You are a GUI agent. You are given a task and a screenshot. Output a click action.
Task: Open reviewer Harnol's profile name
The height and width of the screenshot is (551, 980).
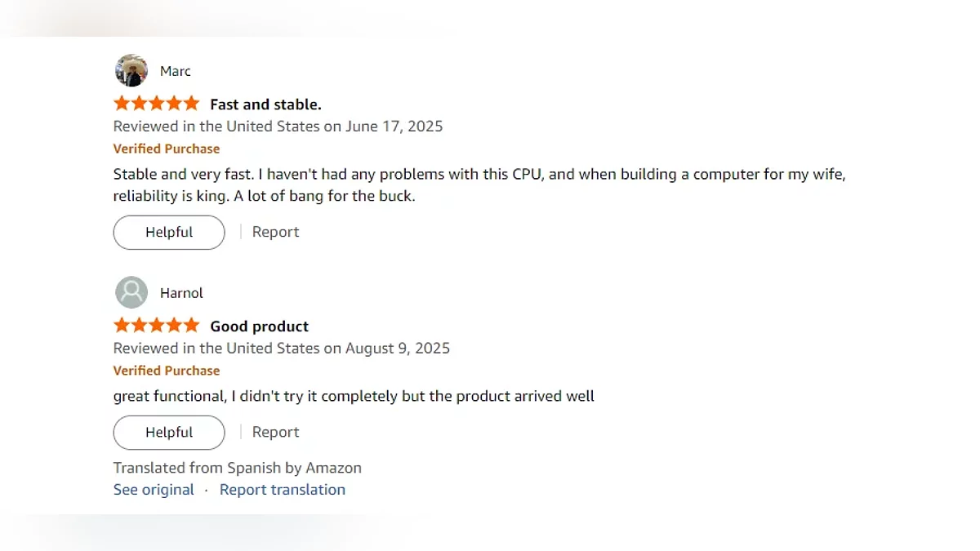click(x=181, y=293)
